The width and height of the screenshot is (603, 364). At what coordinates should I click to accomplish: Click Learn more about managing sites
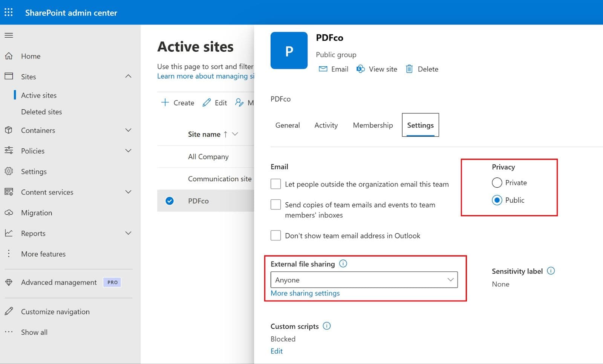(206, 76)
